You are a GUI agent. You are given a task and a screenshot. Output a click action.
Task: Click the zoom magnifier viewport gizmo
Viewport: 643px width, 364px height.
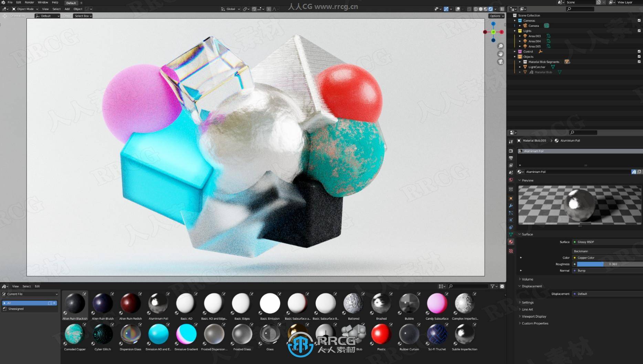coord(500,46)
